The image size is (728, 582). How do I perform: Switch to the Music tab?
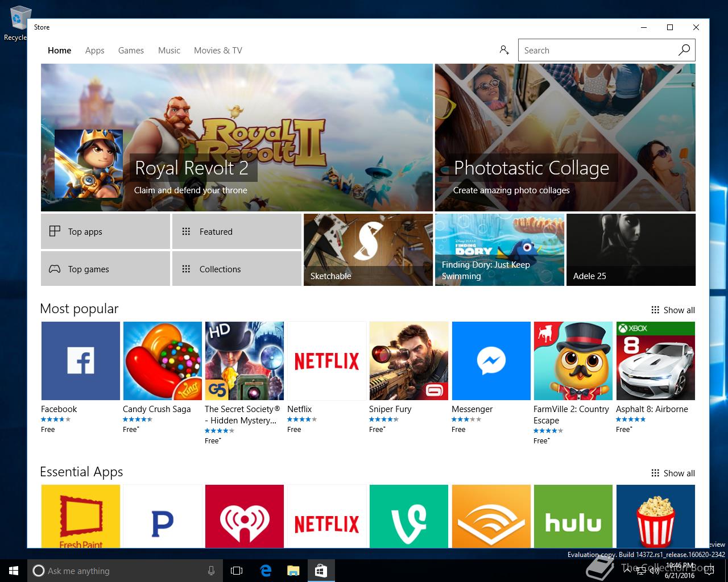[169, 50]
